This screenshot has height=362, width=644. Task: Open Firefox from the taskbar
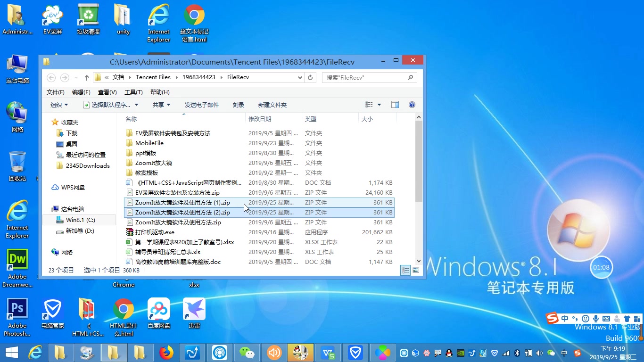coord(166,352)
